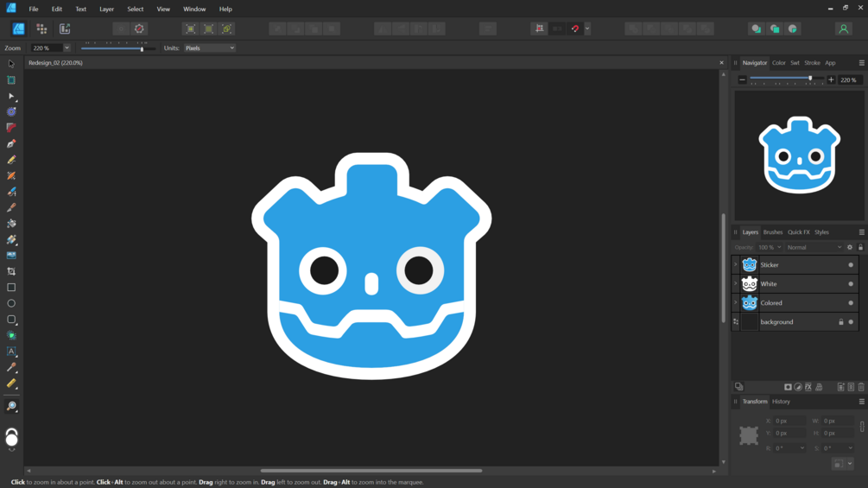The width and height of the screenshot is (868, 488).
Task: Toggle aspect ratio link in Transform
Action: (862, 426)
